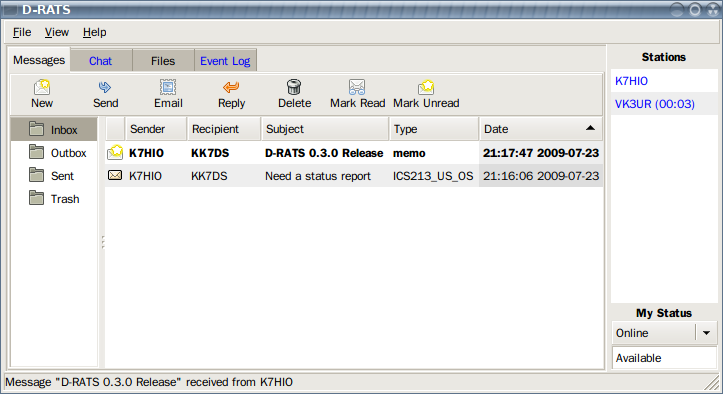Click the window resize grip in status bar
The image size is (723, 394).
[x=712, y=383]
